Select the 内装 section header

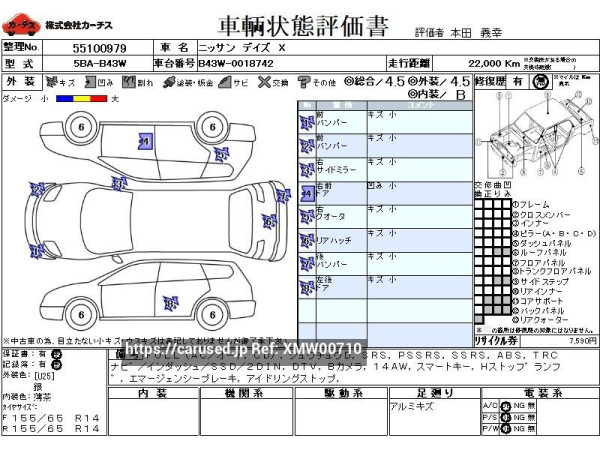point(153,393)
